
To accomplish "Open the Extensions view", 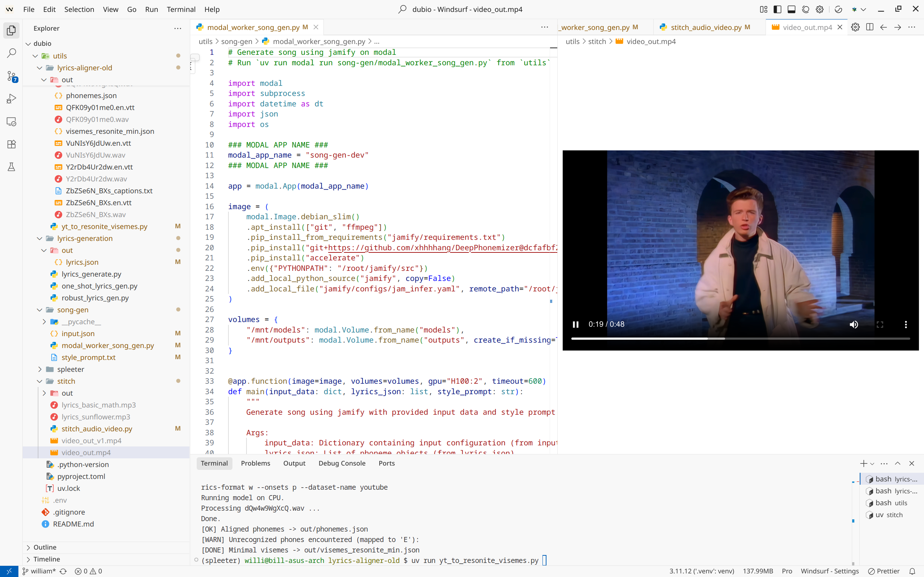I will tap(12, 144).
